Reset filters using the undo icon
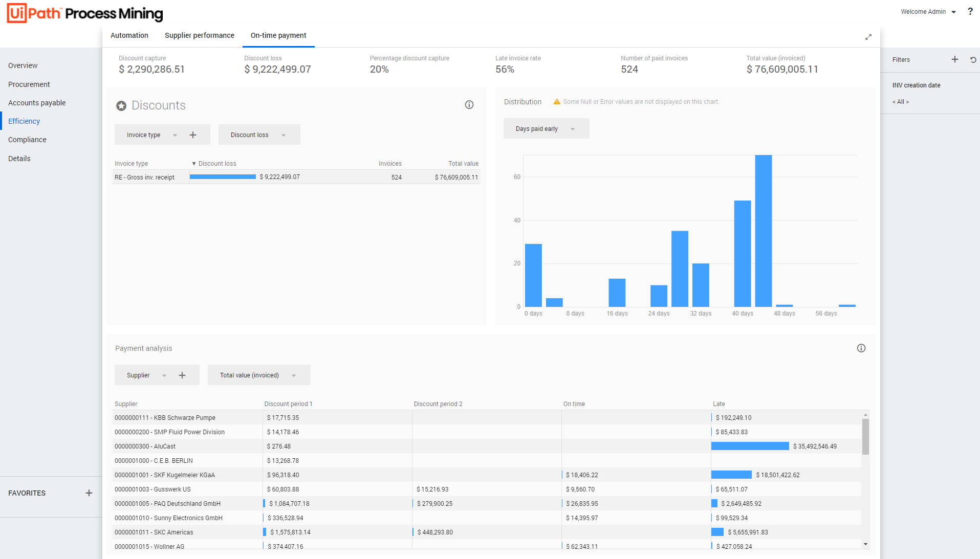Image resolution: width=980 pixels, height=559 pixels. tap(973, 59)
